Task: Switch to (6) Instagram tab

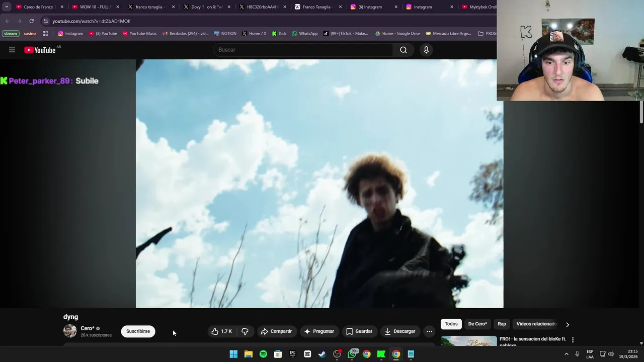Action: [x=373, y=7]
